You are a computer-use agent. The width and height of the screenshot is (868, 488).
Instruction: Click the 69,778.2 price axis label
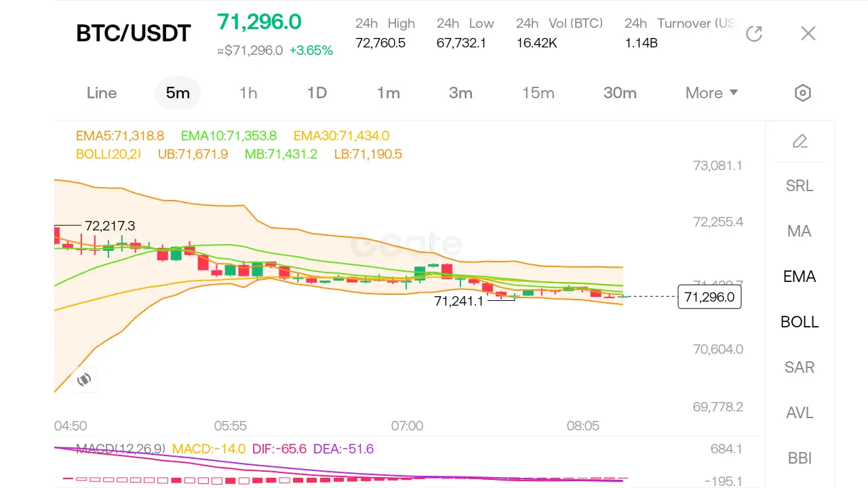pyautogui.click(x=717, y=407)
